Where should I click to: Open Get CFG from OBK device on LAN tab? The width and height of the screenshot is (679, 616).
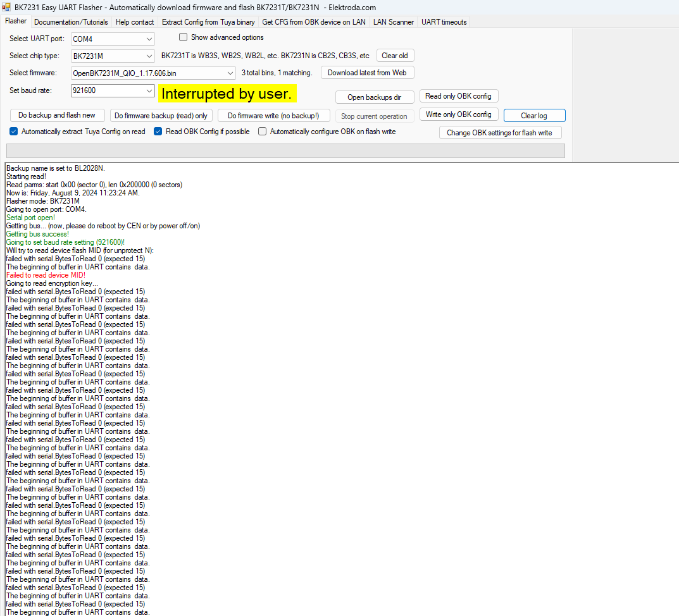(x=314, y=22)
